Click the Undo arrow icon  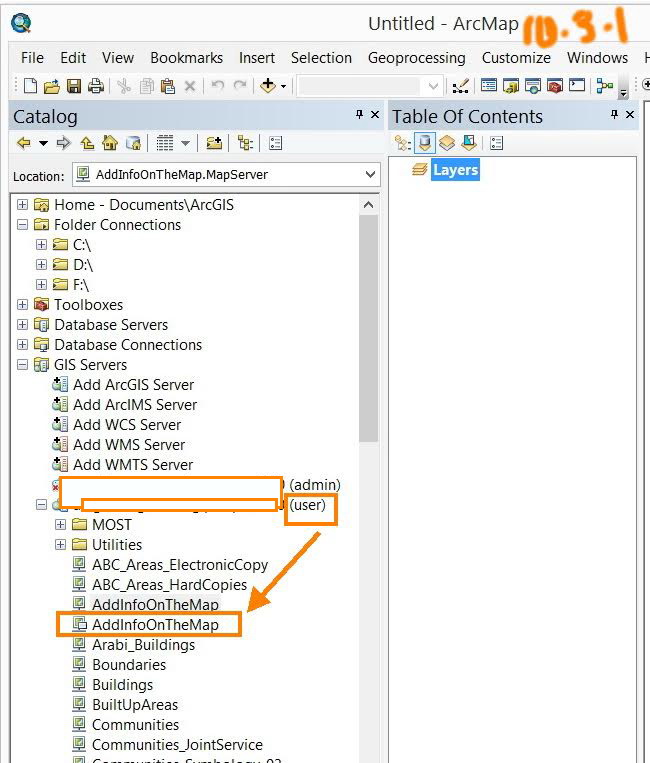tap(217, 86)
